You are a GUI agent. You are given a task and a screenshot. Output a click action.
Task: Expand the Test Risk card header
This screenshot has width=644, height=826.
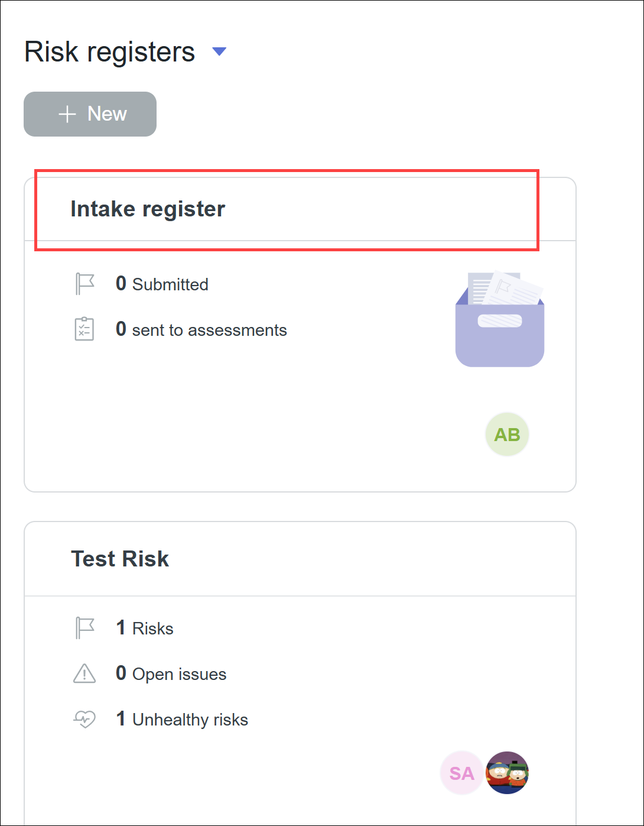pyautogui.click(x=288, y=558)
